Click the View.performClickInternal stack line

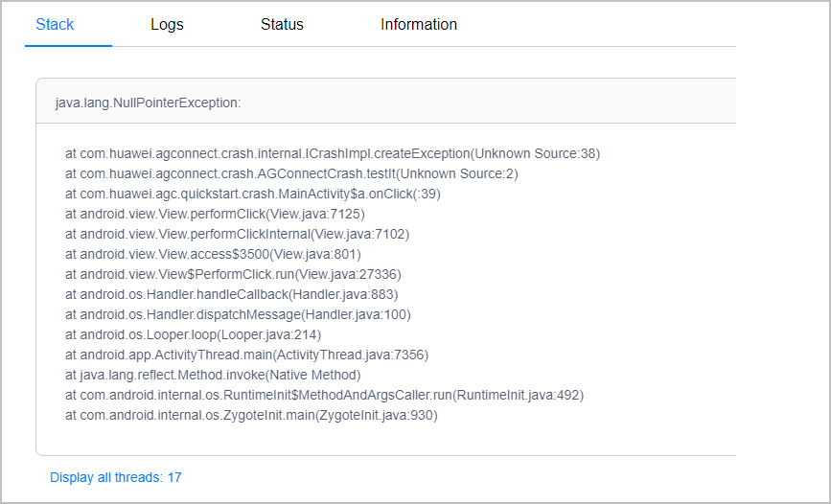point(238,234)
